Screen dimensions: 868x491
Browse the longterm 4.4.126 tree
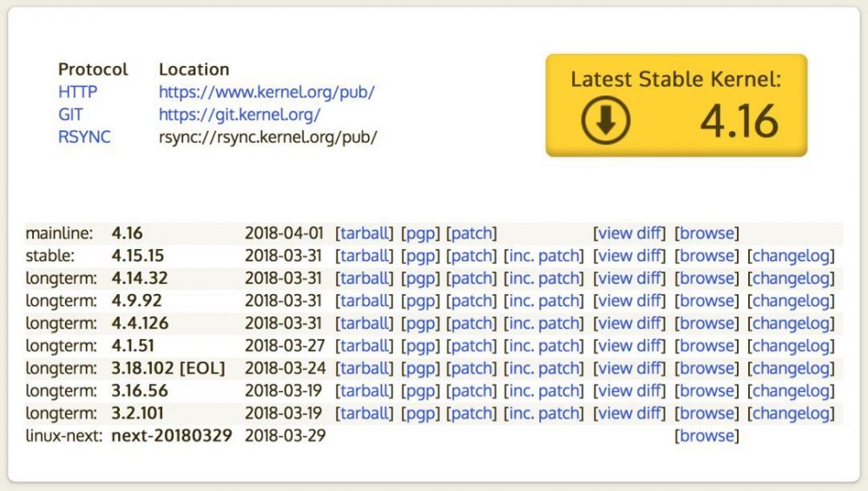tap(707, 324)
